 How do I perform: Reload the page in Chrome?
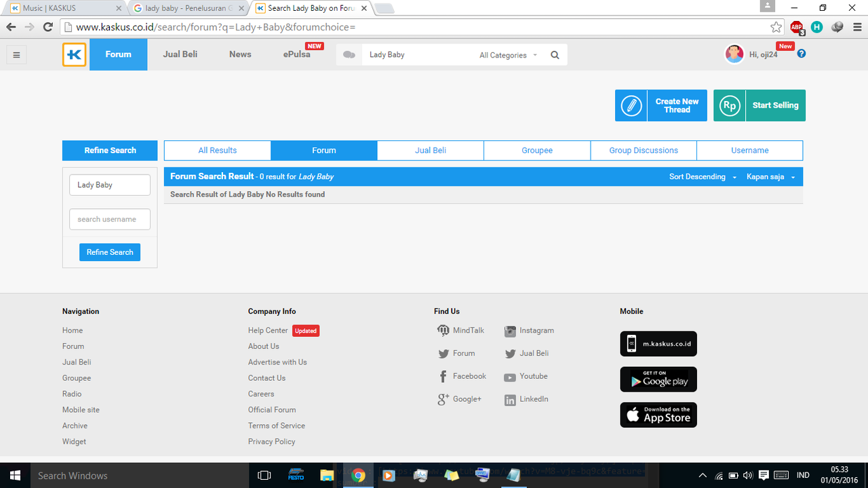coord(47,27)
